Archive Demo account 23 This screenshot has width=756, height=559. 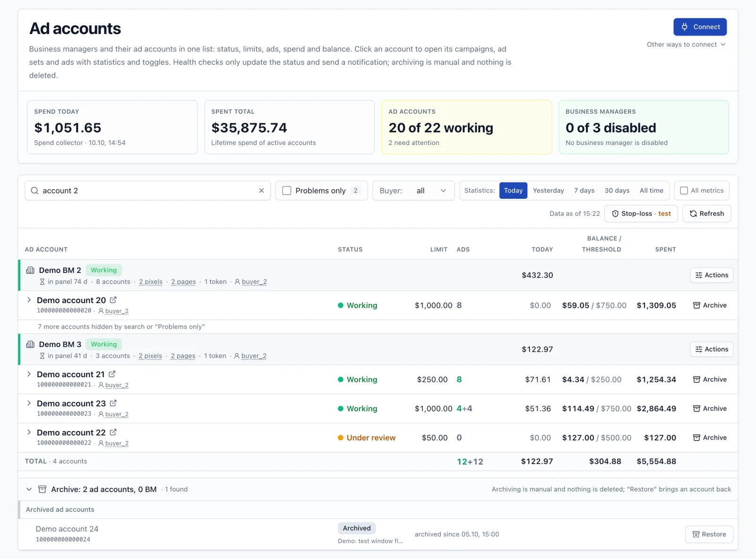coord(710,409)
